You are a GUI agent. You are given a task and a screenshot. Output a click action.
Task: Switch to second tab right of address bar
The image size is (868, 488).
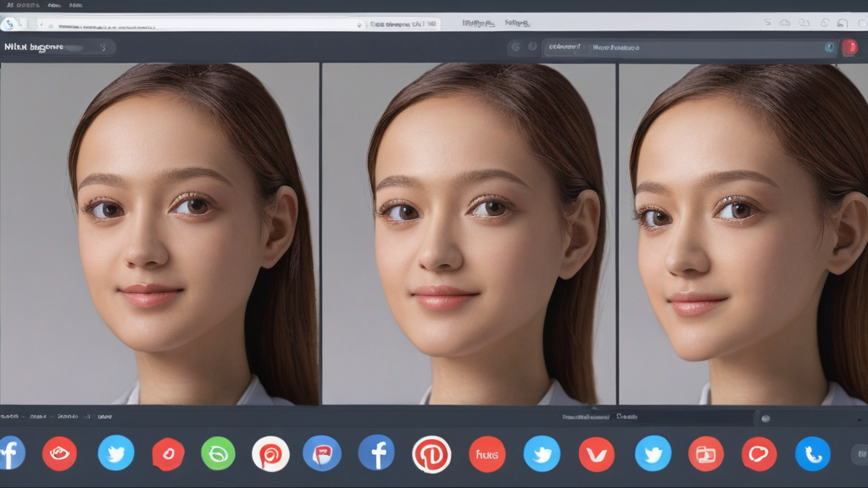(x=517, y=23)
